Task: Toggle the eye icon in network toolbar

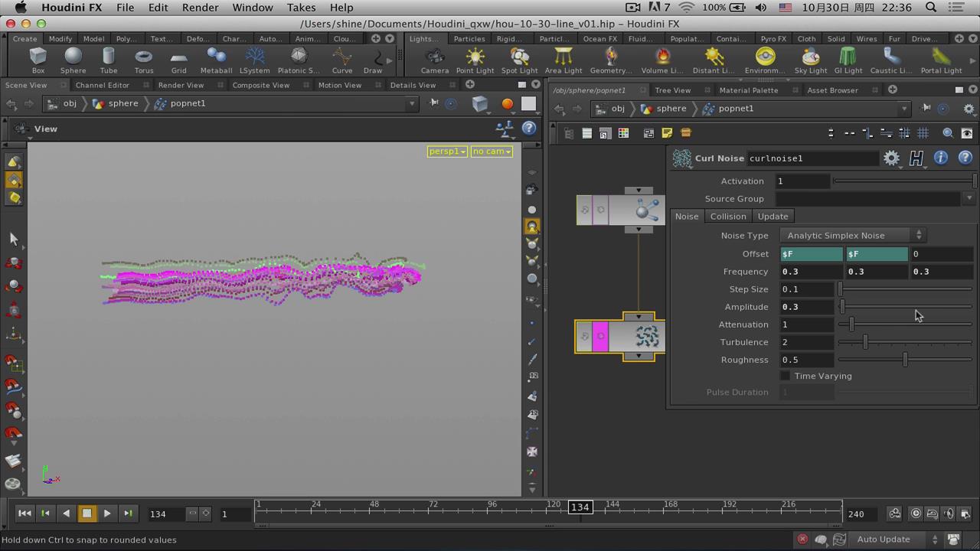Action: (x=967, y=133)
